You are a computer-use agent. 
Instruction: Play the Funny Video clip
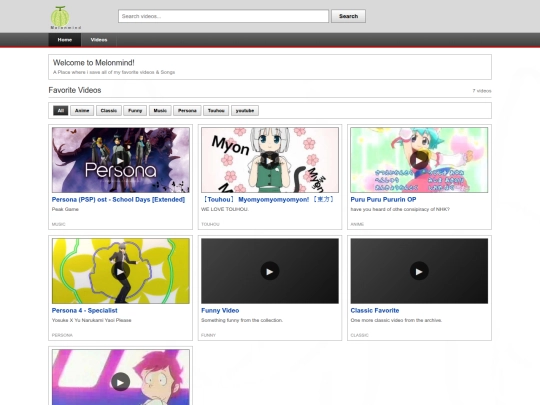pyautogui.click(x=270, y=271)
